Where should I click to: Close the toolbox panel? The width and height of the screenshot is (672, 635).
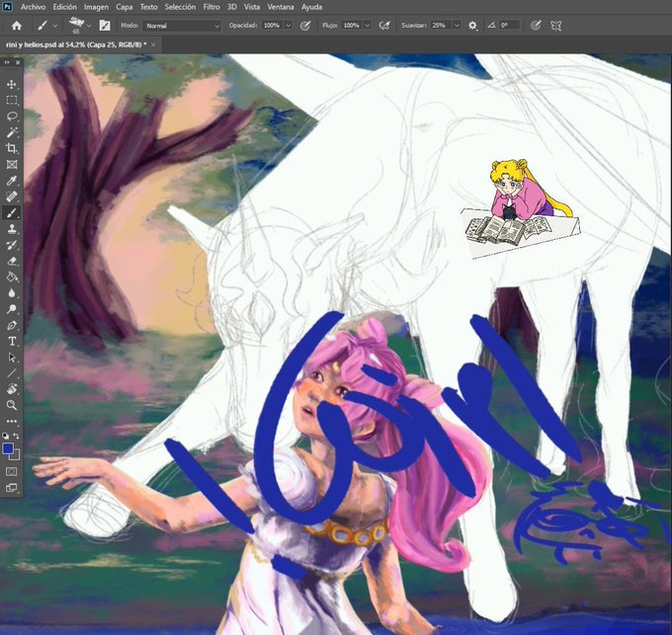[x=18, y=62]
